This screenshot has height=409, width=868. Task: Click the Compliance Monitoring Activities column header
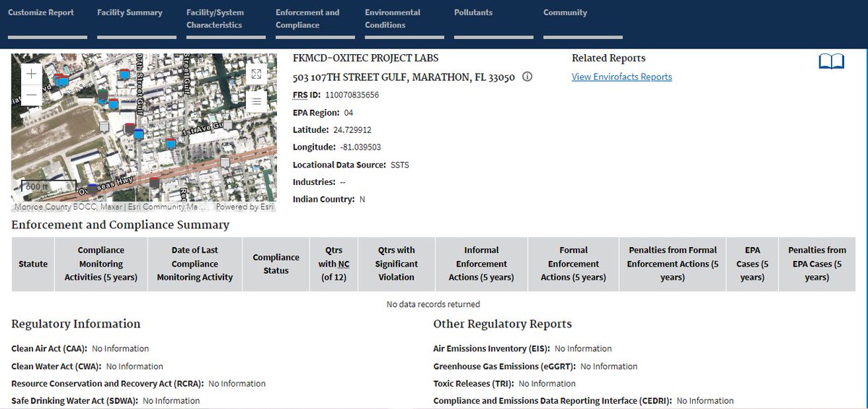coord(101,264)
